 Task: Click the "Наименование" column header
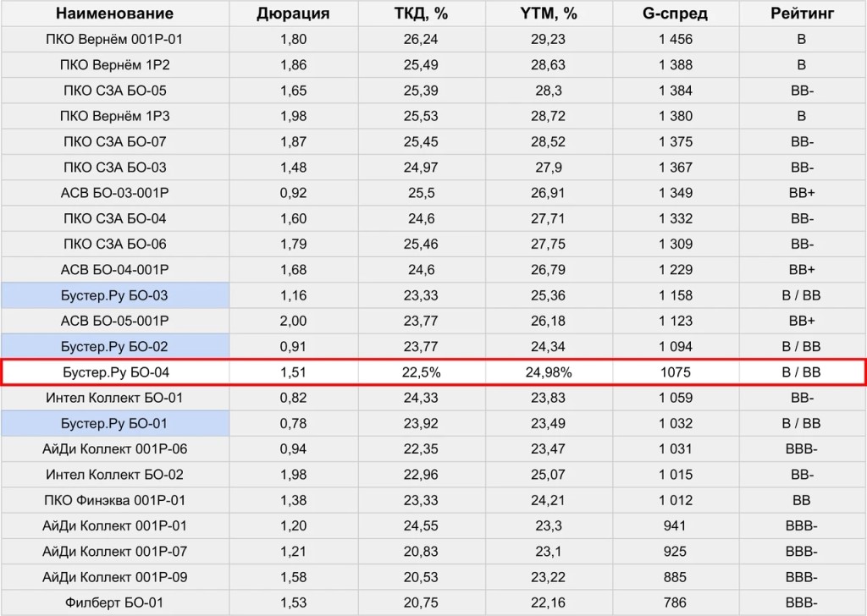click(x=114, y=14)
